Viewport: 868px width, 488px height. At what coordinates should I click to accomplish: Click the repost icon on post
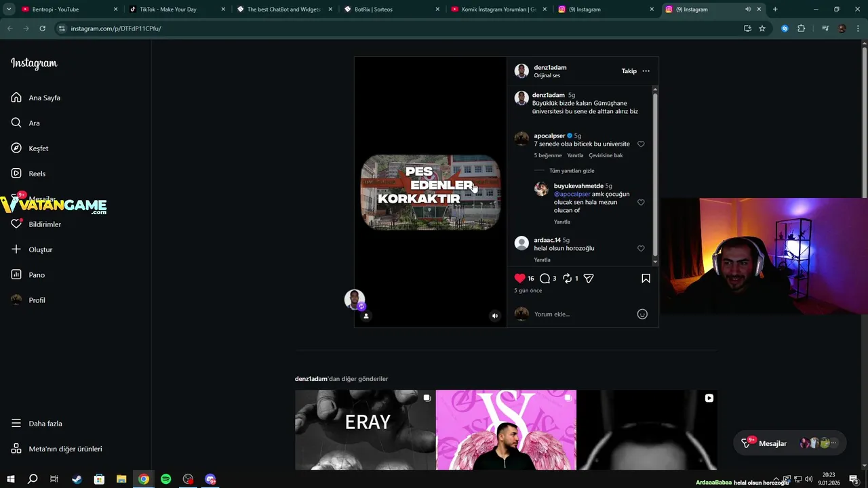click(x=568, y=278)
